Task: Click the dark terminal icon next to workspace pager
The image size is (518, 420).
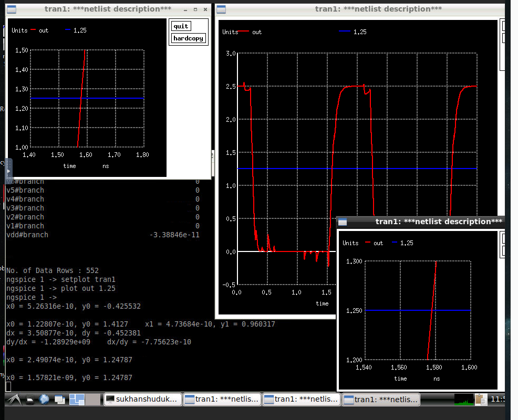Action: pyautogui.click(x=30, y=399)
